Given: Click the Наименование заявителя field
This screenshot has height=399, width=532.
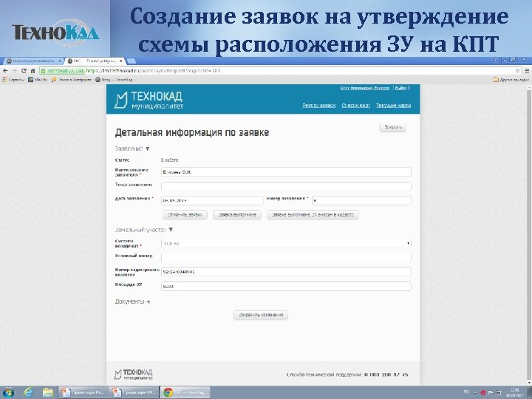Looking at the screenshot, I should tap(286, 172).
